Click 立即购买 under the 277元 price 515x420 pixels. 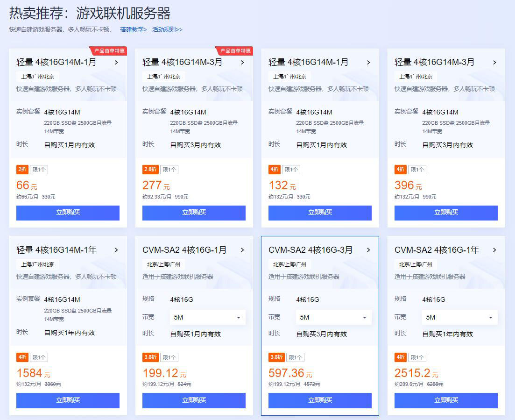tap(194, 213)
